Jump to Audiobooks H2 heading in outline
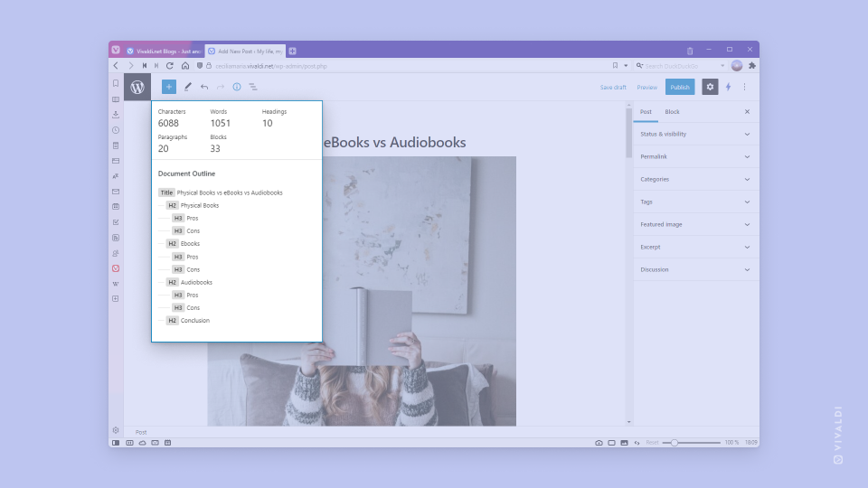 pos(189,282)
